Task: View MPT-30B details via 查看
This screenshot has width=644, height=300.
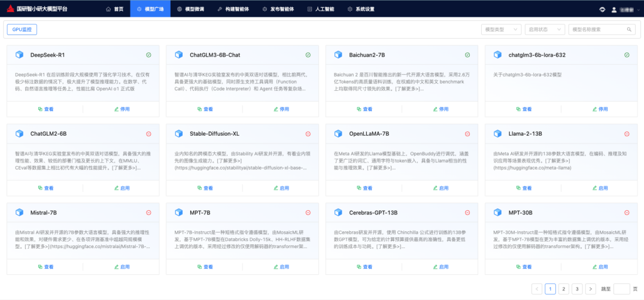Action: 523,267
